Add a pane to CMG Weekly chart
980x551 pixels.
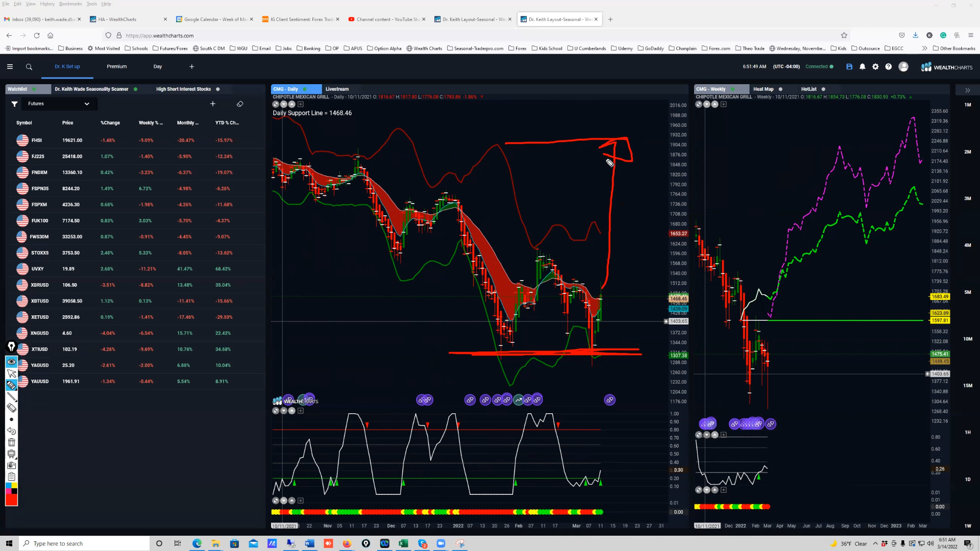click(x=724, y=104)
